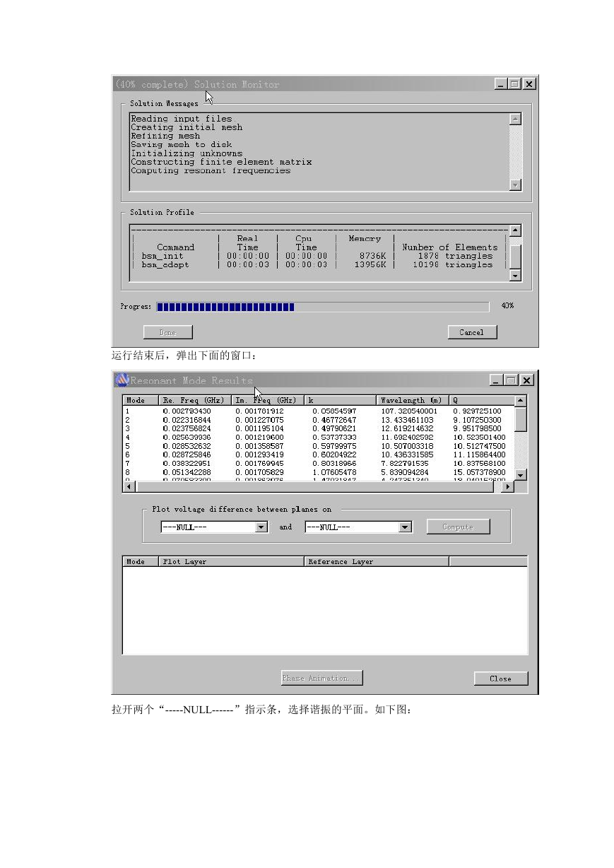Click mode 7 k value 0.80318966
The height and width of the screenshot is (868, 614).
point(334,464)
